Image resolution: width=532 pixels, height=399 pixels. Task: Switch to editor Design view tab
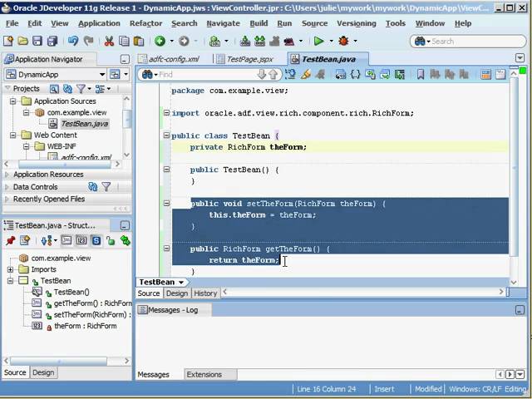pos(177,293)
